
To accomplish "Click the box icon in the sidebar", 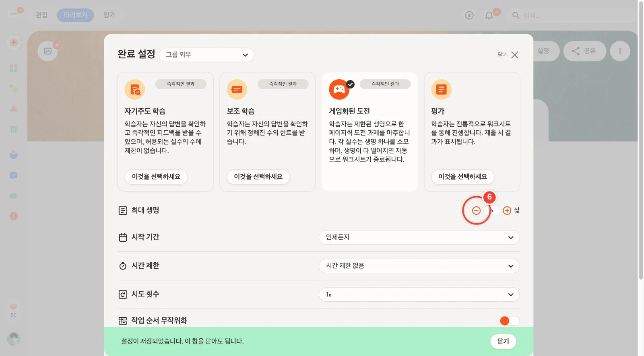I will click(14, 155).
